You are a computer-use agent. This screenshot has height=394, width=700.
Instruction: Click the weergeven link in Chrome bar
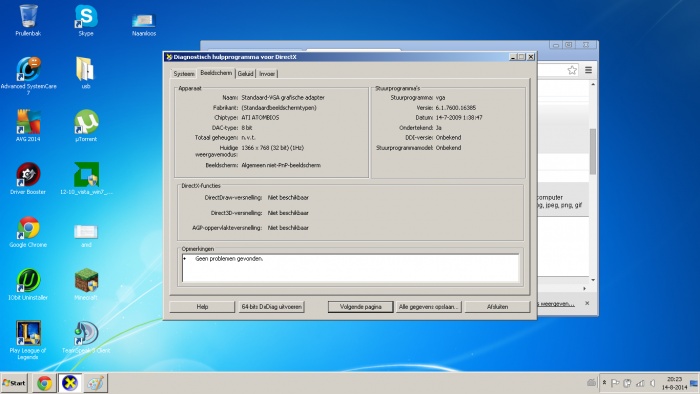pyautogui.click(x=556, y=303)
